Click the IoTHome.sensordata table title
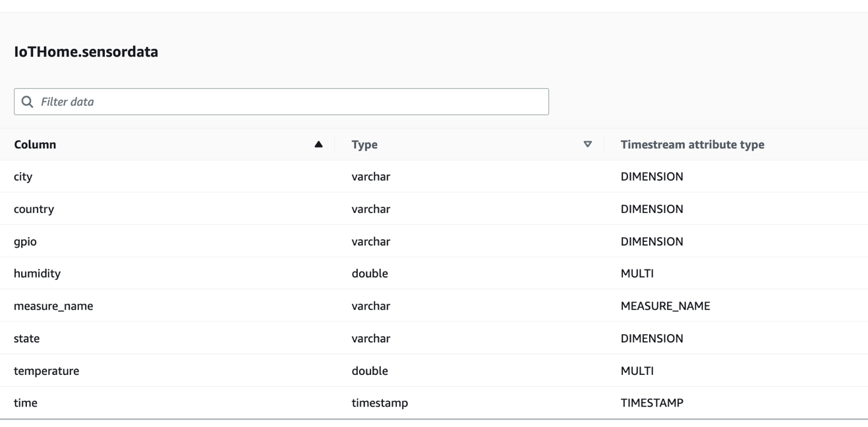Image resolution: width=868 pixels, height=427 pixels. coord(86,52)
